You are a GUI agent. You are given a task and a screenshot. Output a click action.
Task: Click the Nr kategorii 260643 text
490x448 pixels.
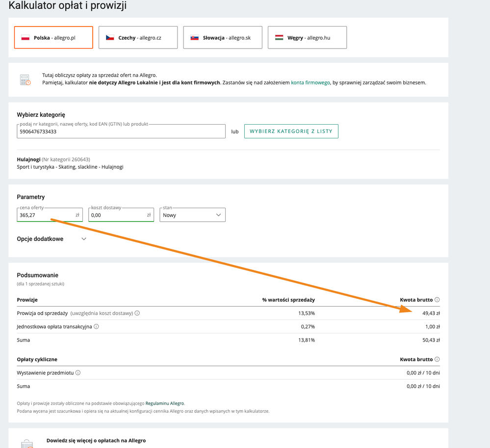(66, 159)
